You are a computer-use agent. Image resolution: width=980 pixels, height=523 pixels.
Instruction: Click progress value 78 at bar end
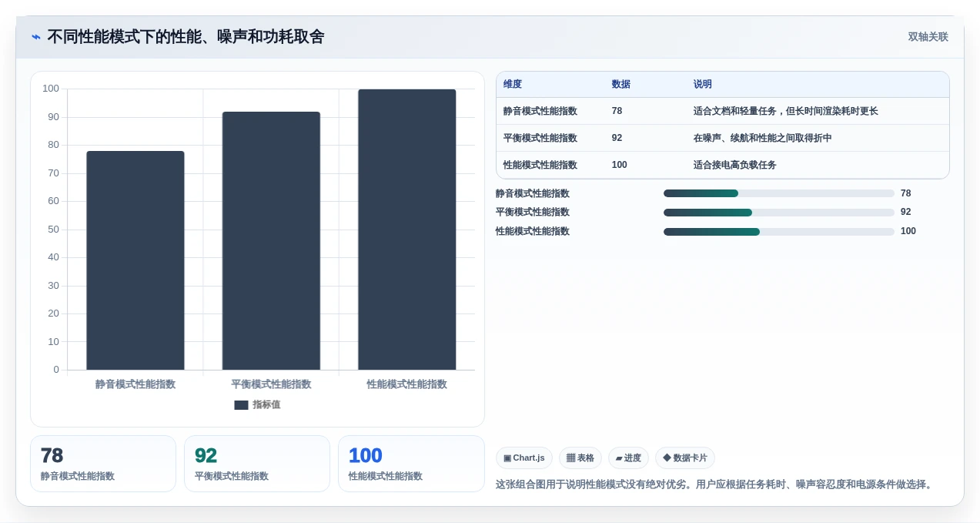(x=906, y=193)
